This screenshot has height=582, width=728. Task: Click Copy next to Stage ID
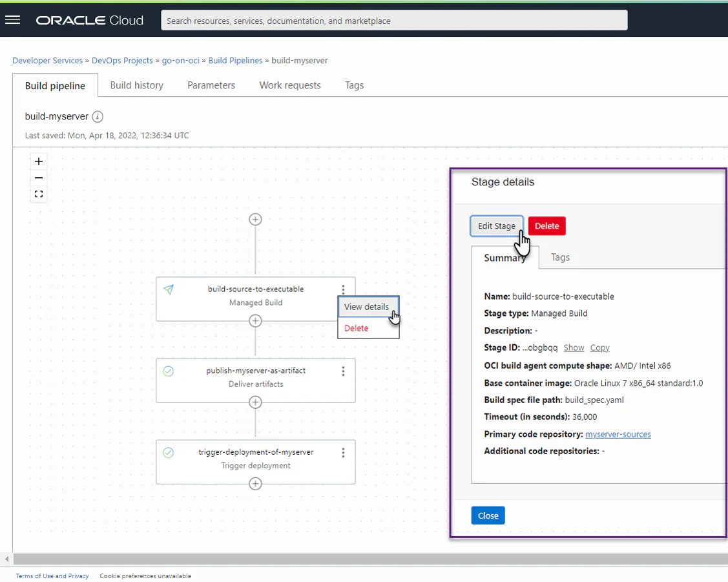599,348
